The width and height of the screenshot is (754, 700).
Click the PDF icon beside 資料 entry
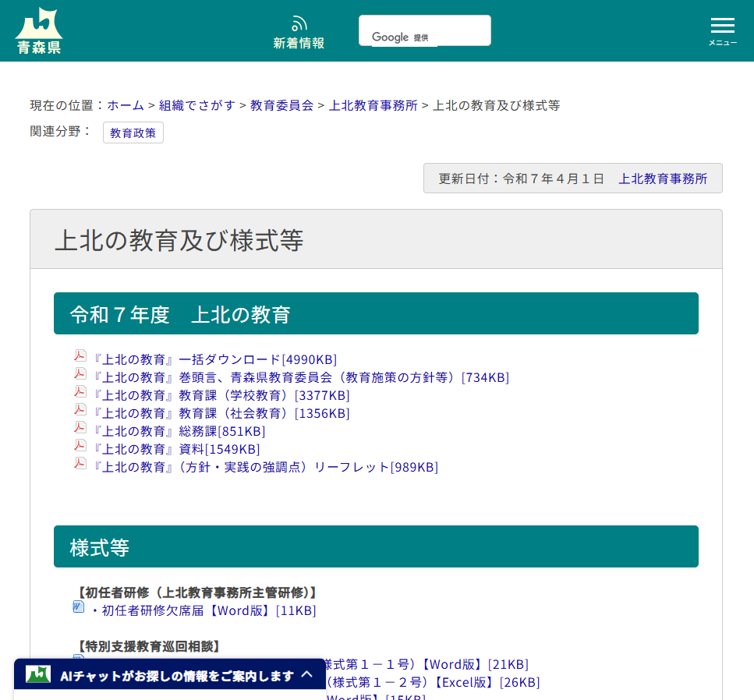tap(80, 444)
